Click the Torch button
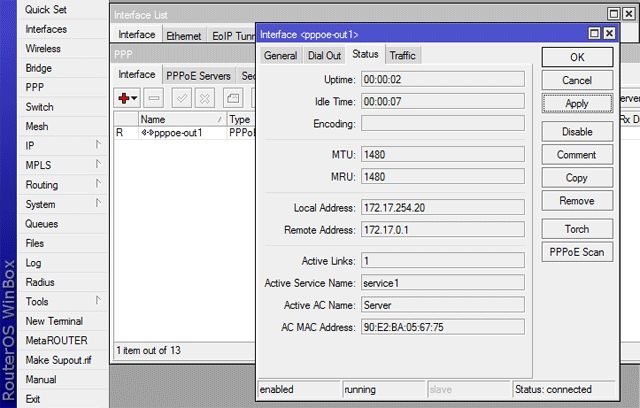This screenshot has height=408, width=640. coord(576,229)
